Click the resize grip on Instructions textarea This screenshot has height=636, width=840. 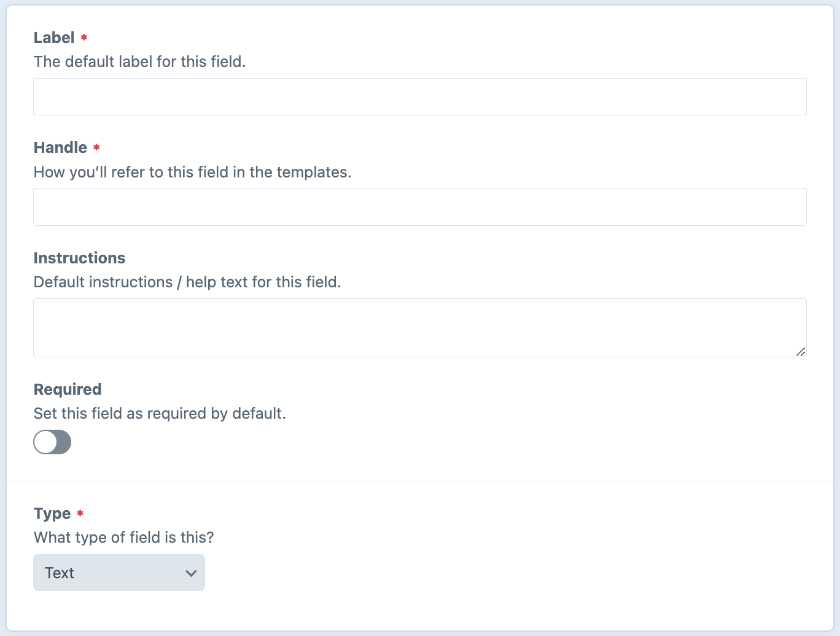(x=800, y=352)
